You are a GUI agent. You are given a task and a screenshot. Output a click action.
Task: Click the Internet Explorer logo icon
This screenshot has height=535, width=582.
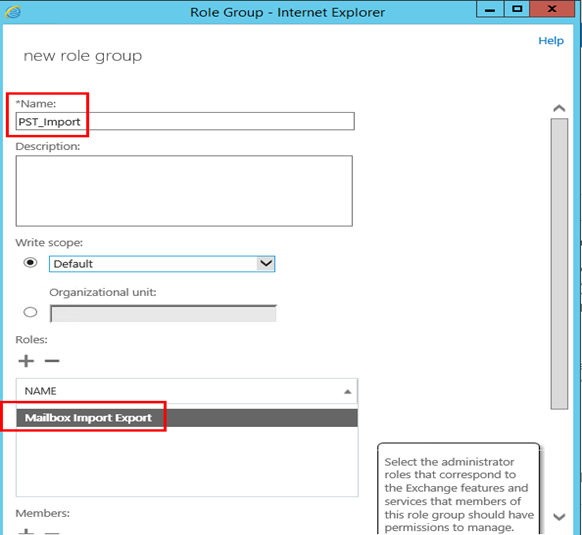13,12
